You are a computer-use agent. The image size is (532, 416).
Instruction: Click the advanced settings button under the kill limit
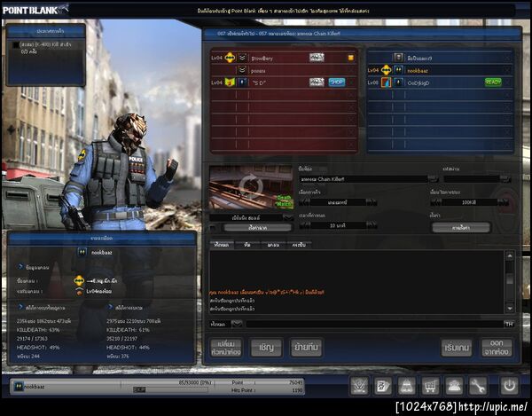click(461, 227)
